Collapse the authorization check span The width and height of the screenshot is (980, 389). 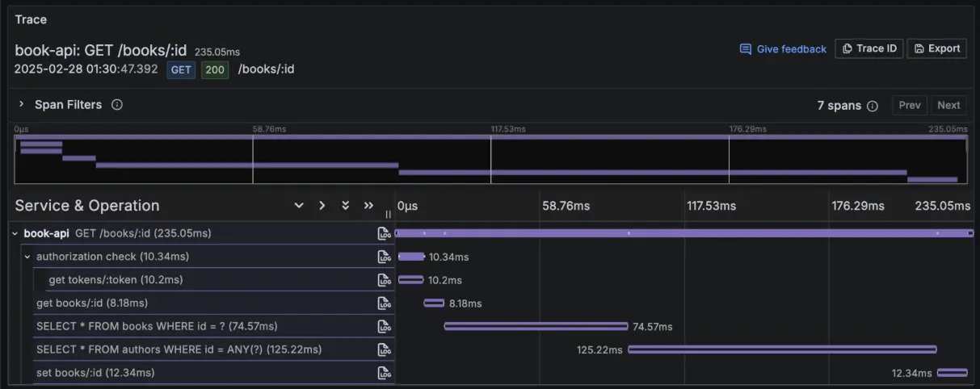click(27, 257)
